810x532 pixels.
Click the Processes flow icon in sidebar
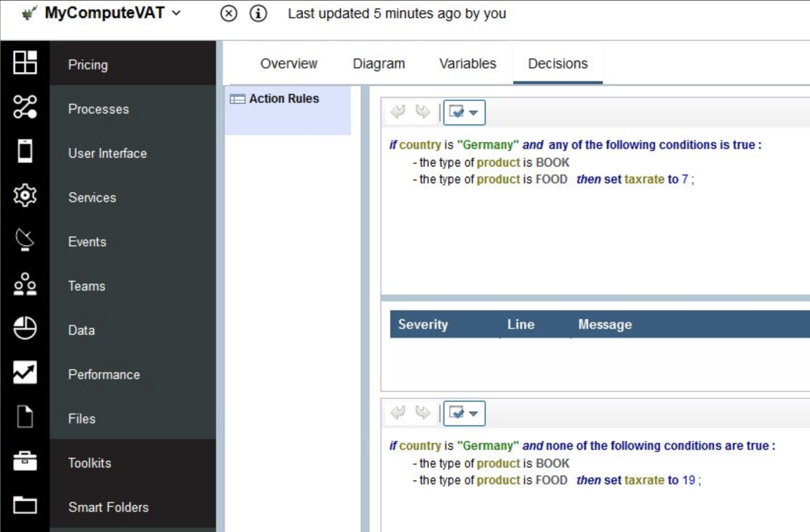[x=25, y=107]
